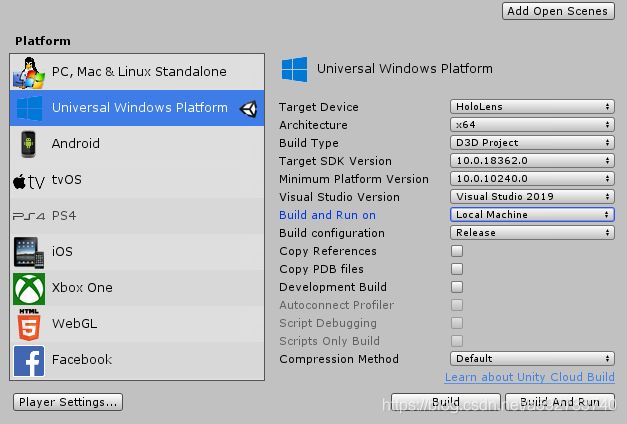Click the Target Device label
This screenshot has width=627, height=424.
(319, 107)
